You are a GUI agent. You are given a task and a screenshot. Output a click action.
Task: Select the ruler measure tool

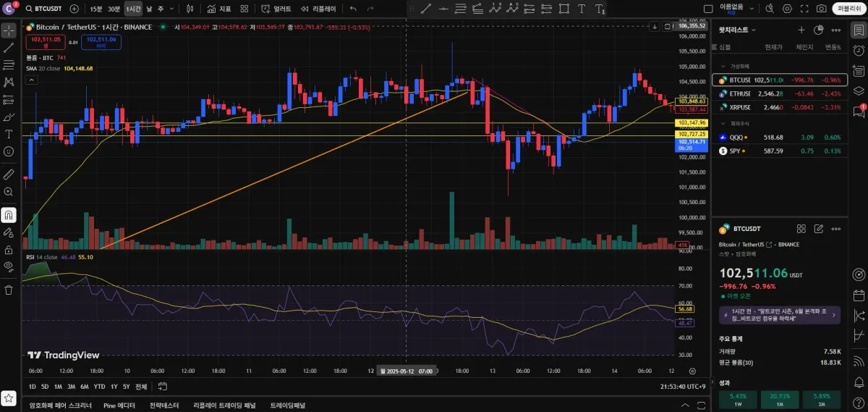[9, 175]
